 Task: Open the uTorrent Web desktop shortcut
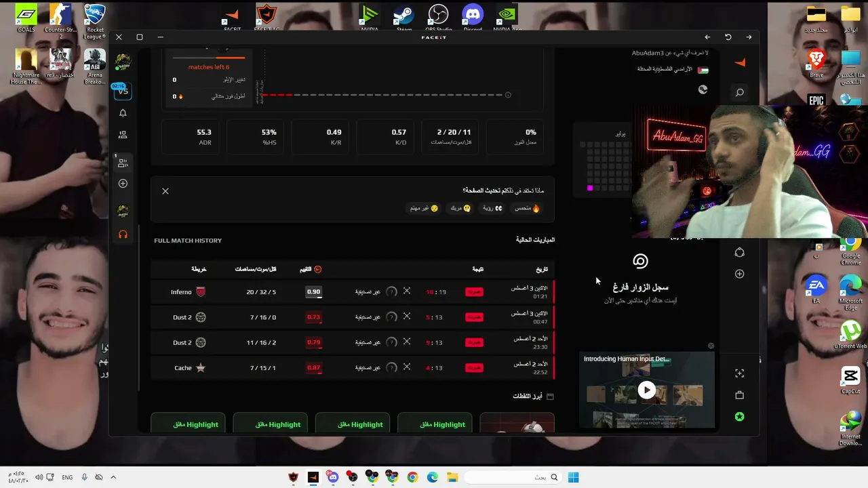(x=850, y=335)
